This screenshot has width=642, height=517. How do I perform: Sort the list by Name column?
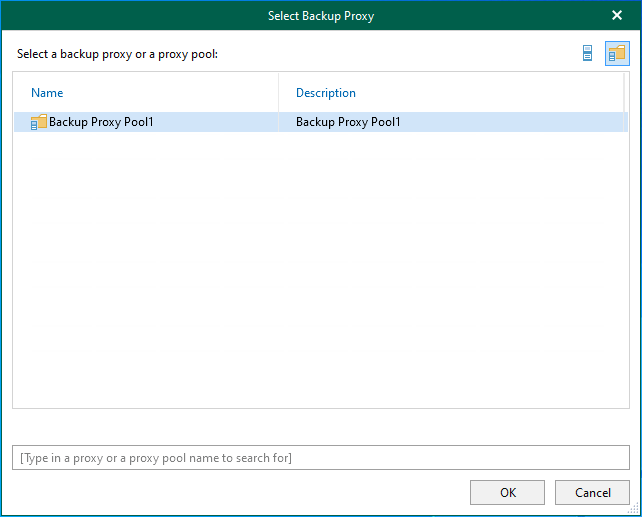[x=47, y=93]
